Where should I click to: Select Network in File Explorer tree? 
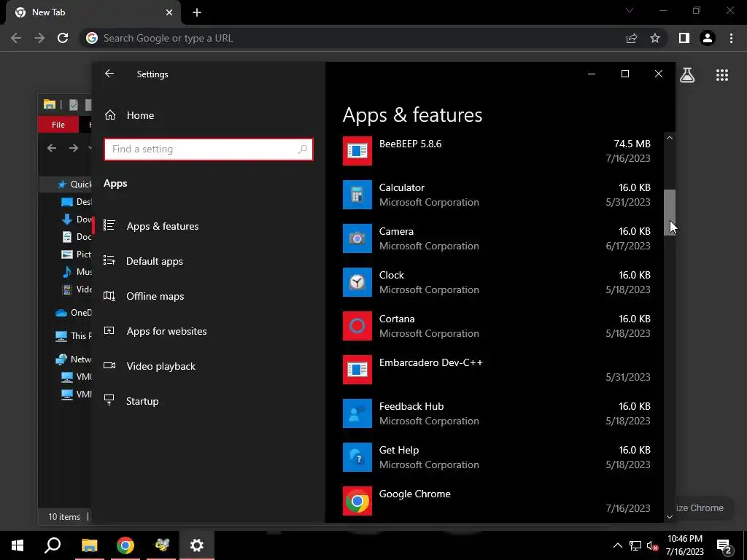click(x=73, y=359)
